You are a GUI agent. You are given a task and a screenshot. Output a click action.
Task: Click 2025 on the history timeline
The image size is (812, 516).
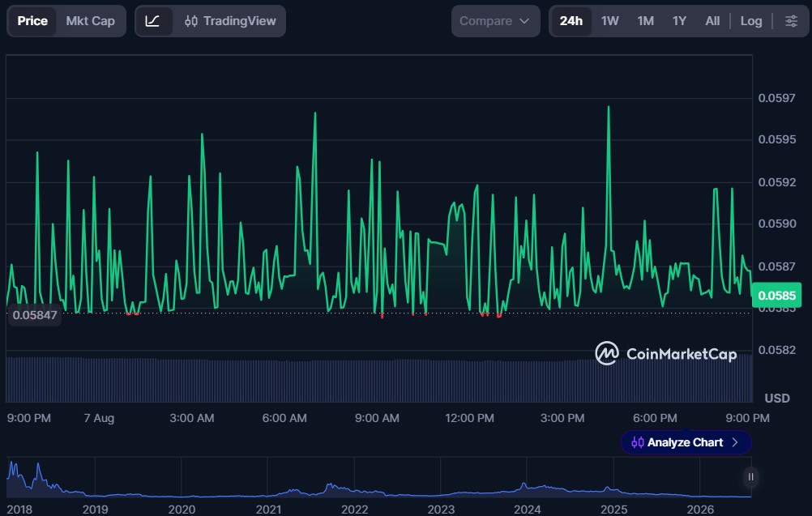pos(613,510)
